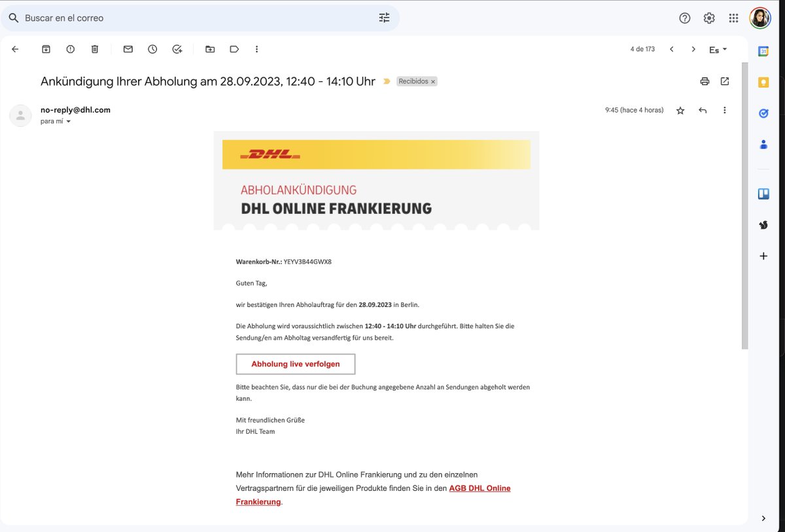Delete this email with trash icon
Image resolution: width=785 pixels, height=532 pixels.
click(95, 49)
